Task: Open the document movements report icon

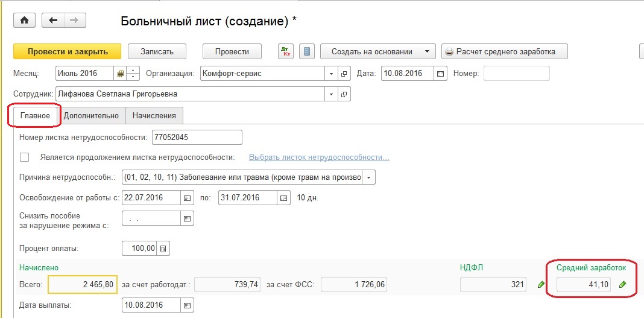Action: pos(307,52)
